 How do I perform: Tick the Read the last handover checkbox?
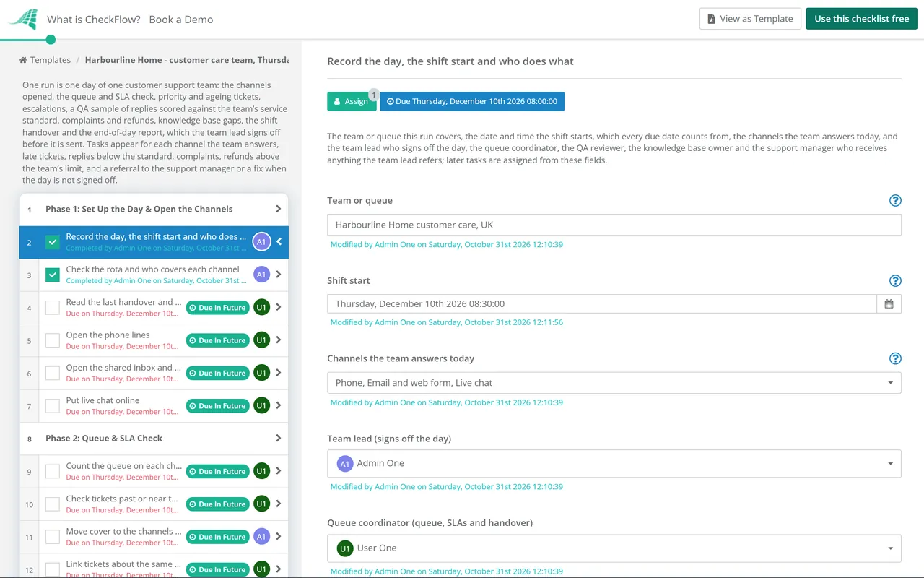pyautogui.click(x=53, y=308)
